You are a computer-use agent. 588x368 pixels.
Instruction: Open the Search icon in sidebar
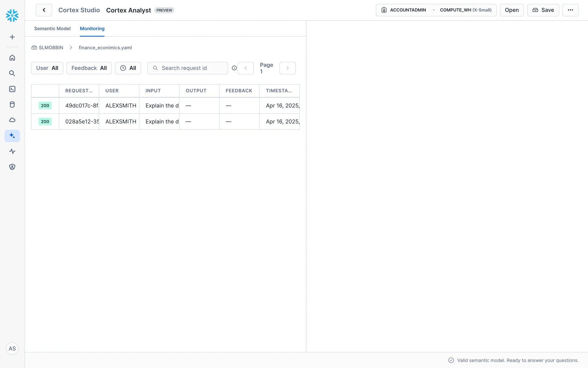coord(12,73)
